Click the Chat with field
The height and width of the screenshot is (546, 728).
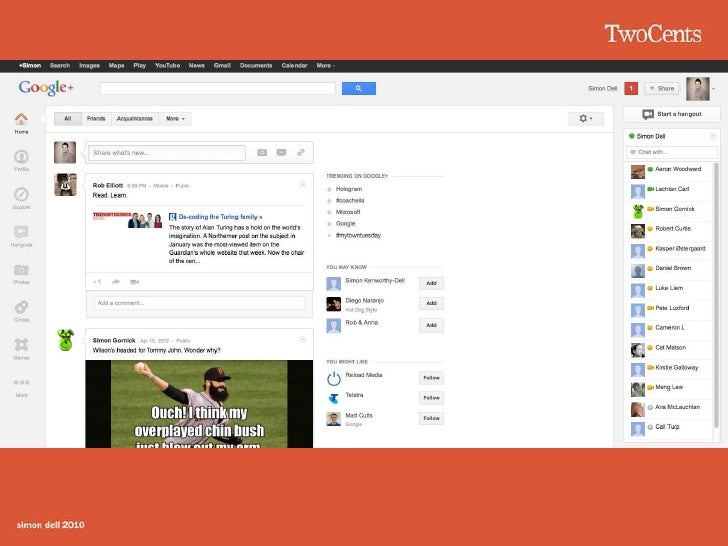tap(671, 152)
